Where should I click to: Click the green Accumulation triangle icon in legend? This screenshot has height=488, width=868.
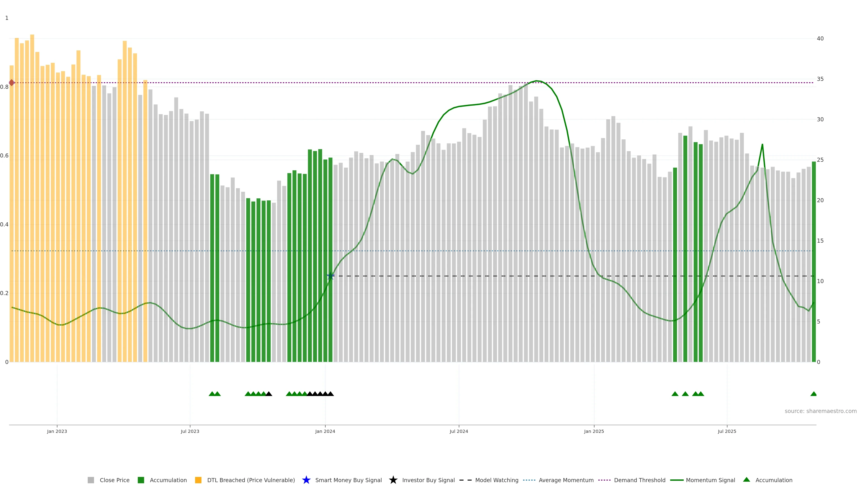point(746,480)
